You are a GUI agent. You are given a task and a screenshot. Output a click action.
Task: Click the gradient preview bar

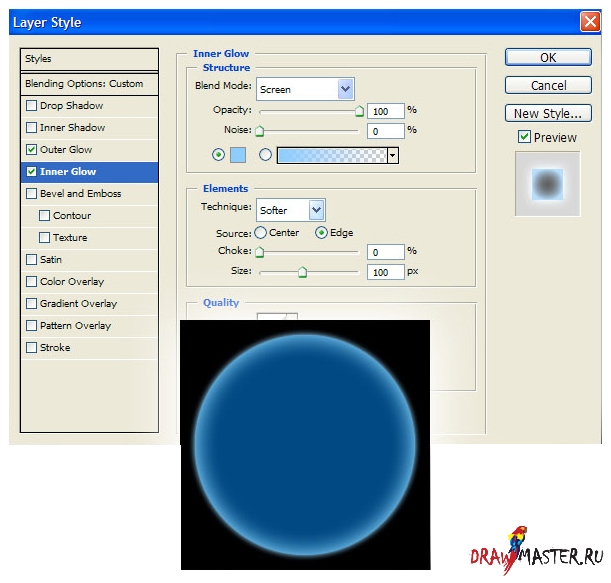[x=332, y=155]
